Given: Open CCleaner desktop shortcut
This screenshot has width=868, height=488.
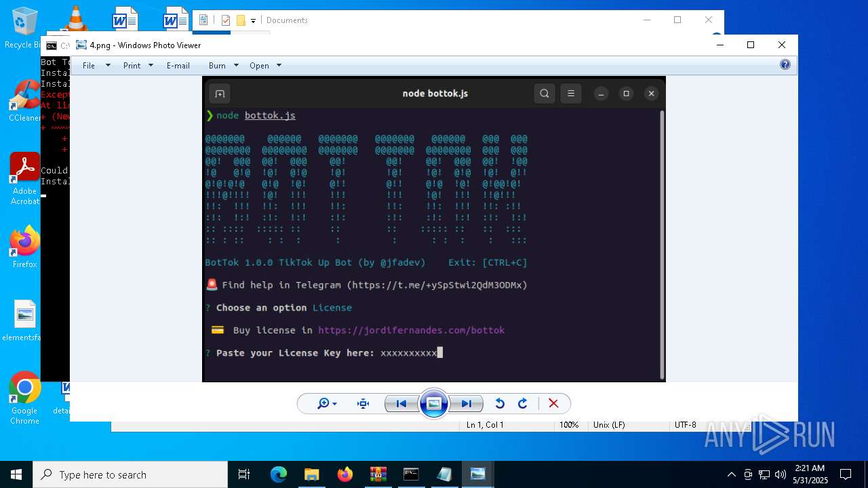Looking at the screenshot, I should coord(24,102).
